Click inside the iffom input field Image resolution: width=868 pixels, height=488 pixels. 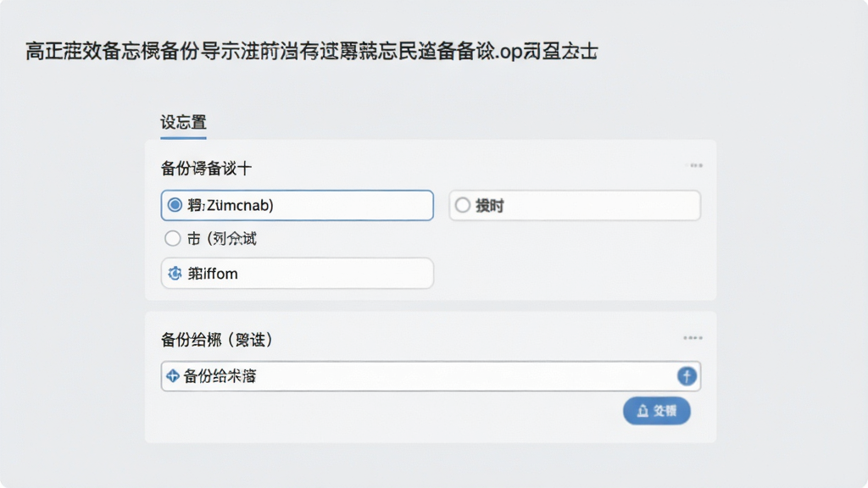(x=298, y=274)
